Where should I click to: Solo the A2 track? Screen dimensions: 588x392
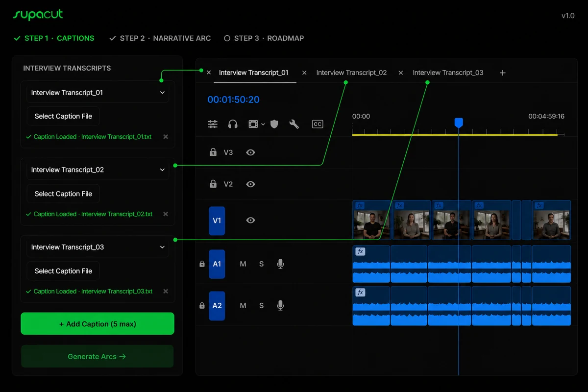261,306
